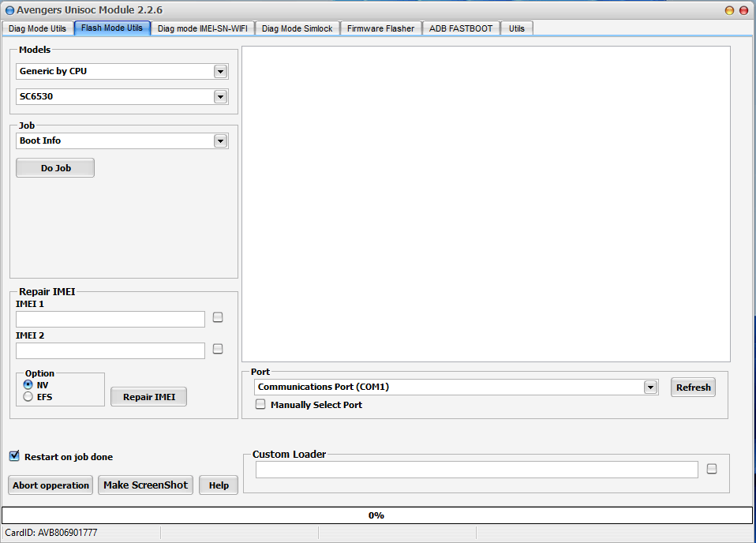Focus the IMEI 1 input field
Image resolution: width=756 pixels, height=543 pixels.
click(110, 319)
